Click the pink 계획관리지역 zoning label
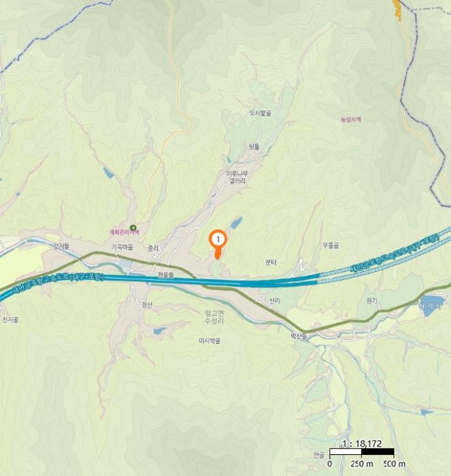 click(x=124, y=233)
